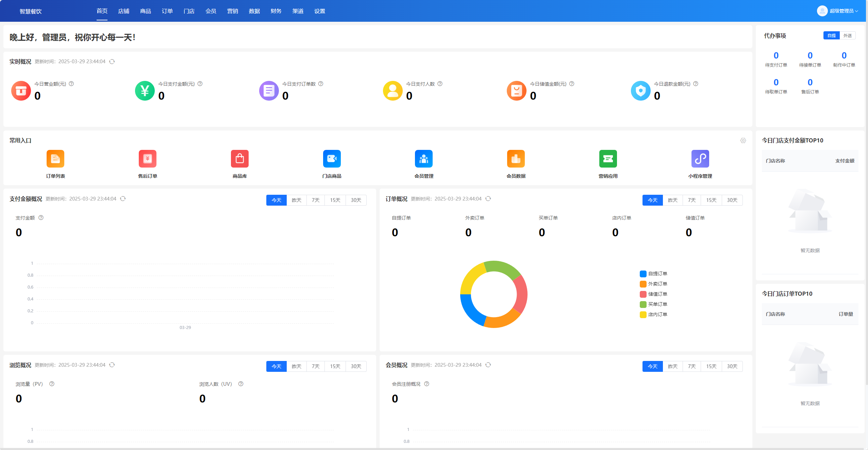Go to the 财务 navigation tab

[276, 11]
